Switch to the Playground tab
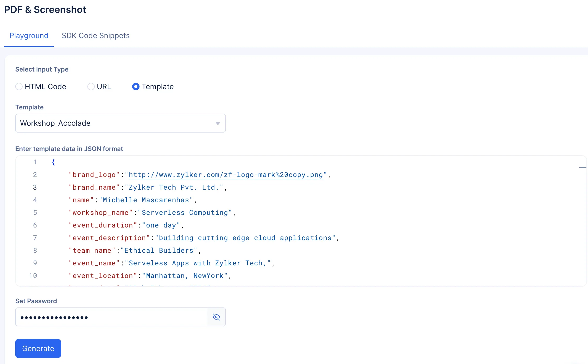 point(29,36)
